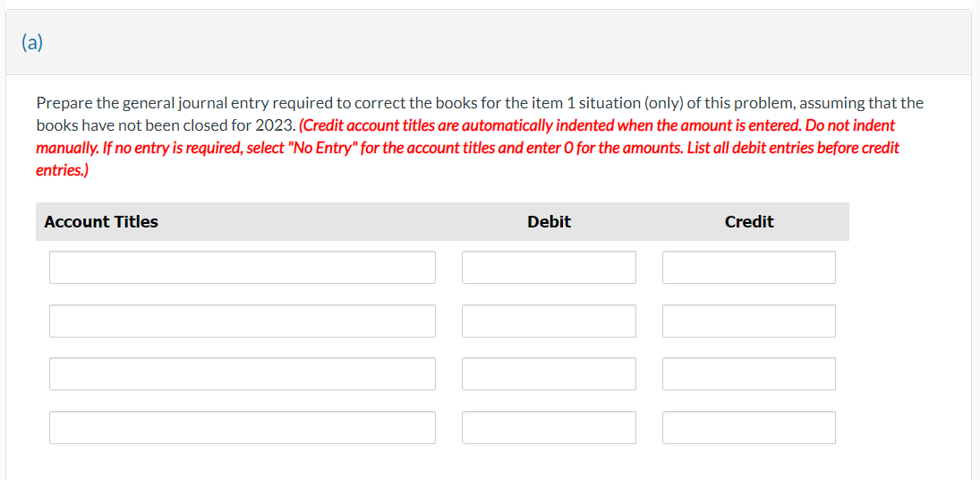Click the fourth row Account Titles field
The image size is (980, 480).
[242, 427]
